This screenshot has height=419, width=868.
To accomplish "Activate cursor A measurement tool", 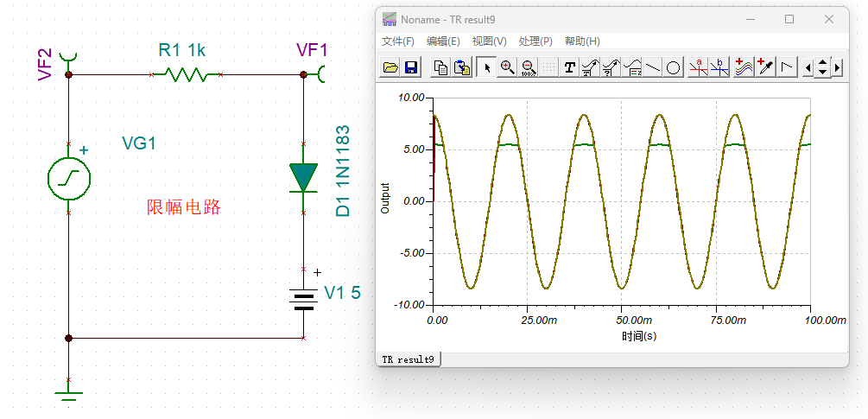I will (699, 67).
